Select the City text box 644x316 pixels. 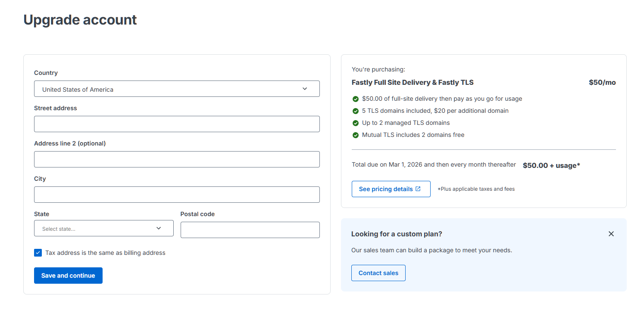tap(177, 195)
